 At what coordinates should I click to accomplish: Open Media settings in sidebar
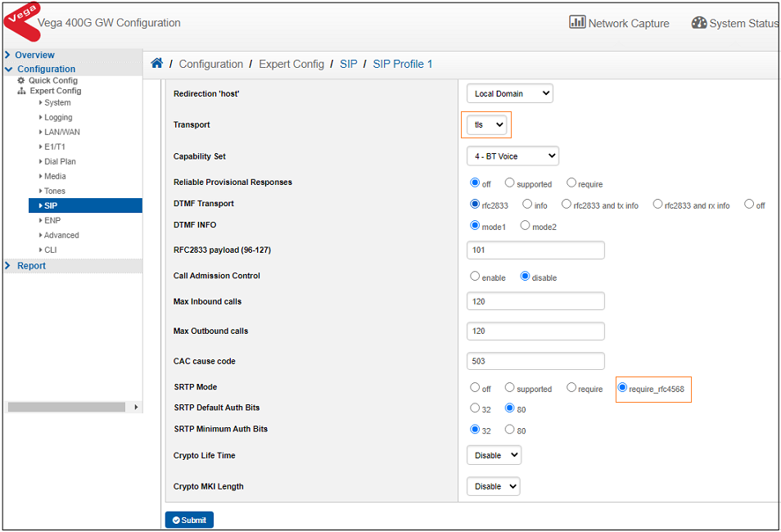click(55, 176)
